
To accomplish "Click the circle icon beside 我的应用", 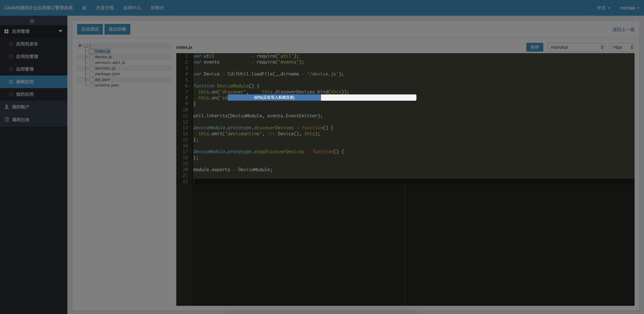I will coord(11,94).
